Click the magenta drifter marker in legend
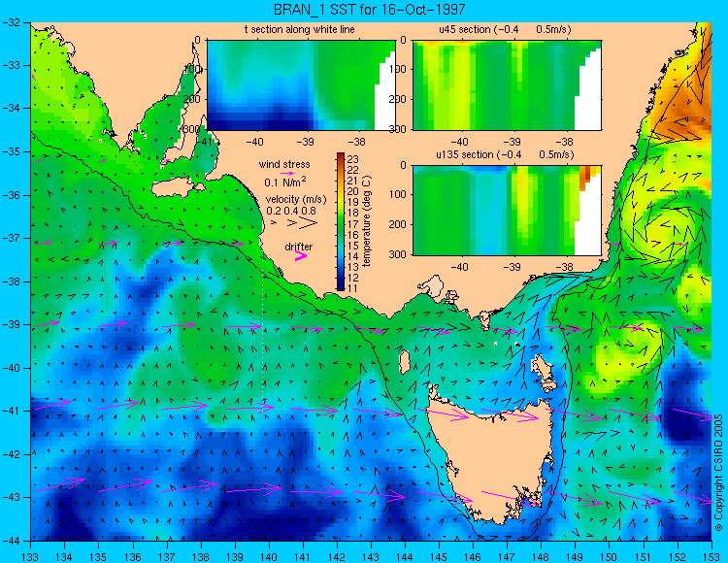The height and width of the screenshot is (563, 728). [301, 255]
